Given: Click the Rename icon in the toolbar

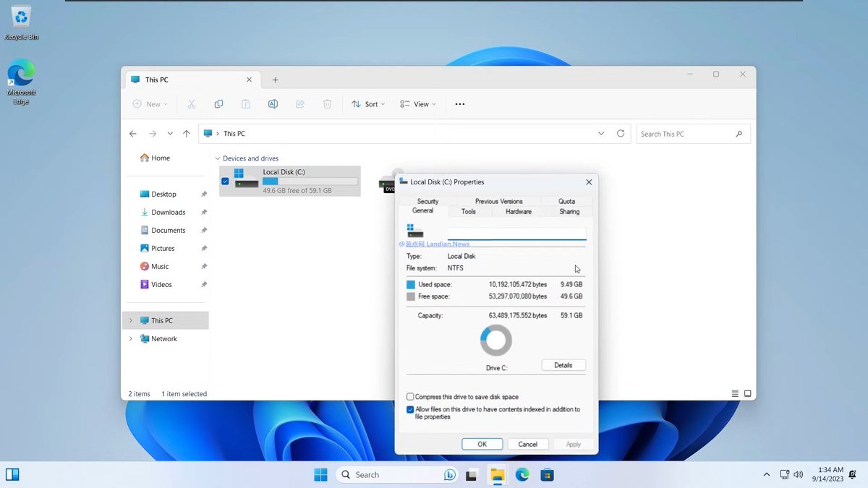Looking at the screenshot, I should point(273,103).
